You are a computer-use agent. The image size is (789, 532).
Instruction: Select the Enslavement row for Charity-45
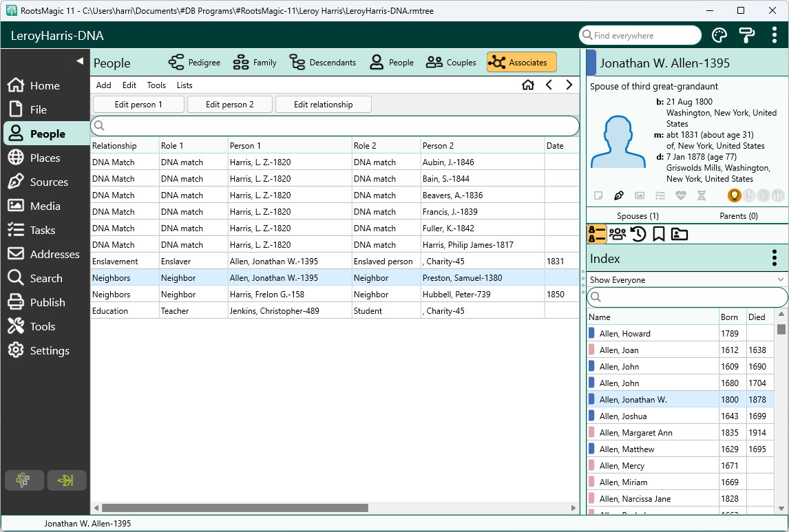(335, 261)
